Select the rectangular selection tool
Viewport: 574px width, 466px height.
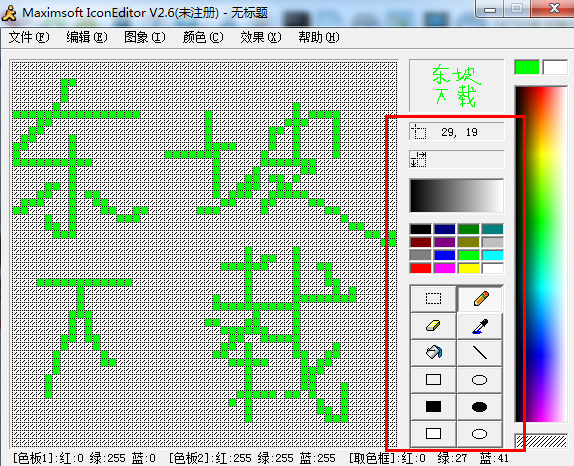433,299
